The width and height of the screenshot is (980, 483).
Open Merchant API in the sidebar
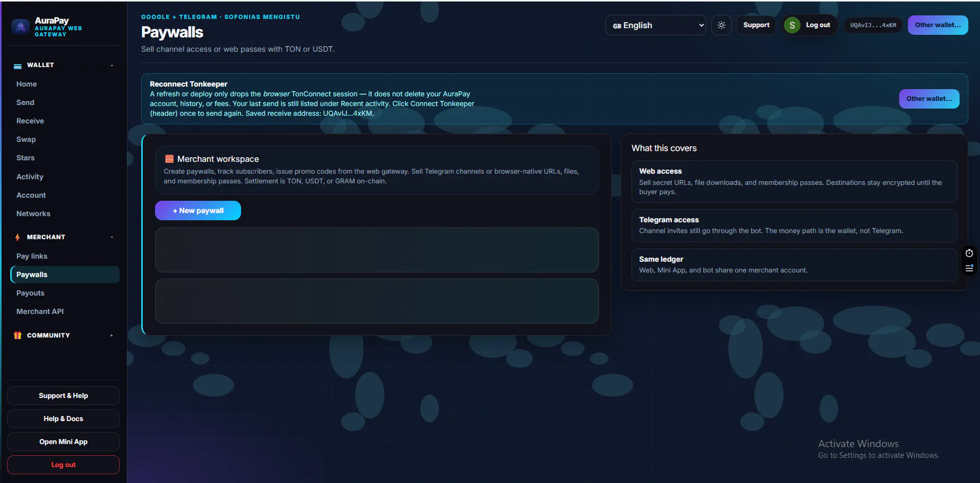40,311
